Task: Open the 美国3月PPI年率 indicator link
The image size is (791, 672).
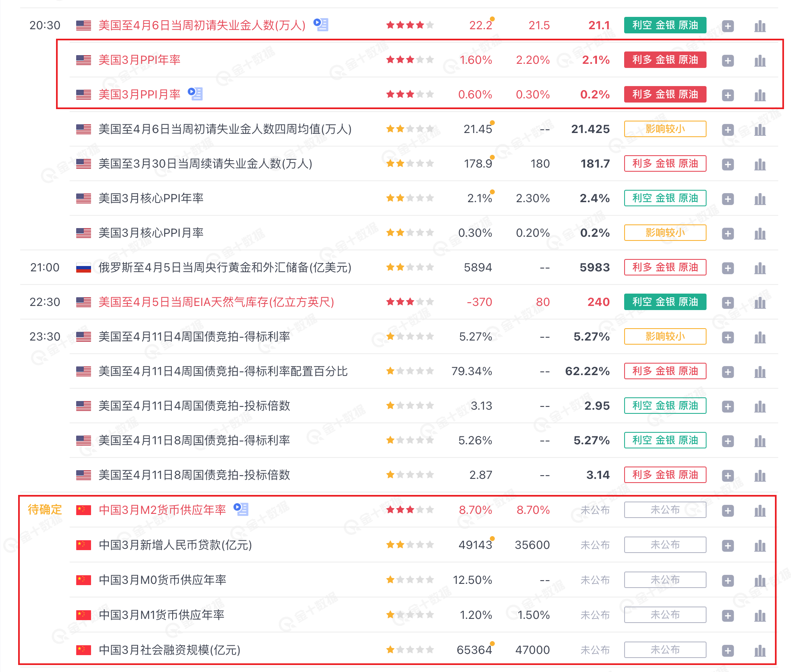Action: pyautogui.click(x=139, y=60)
